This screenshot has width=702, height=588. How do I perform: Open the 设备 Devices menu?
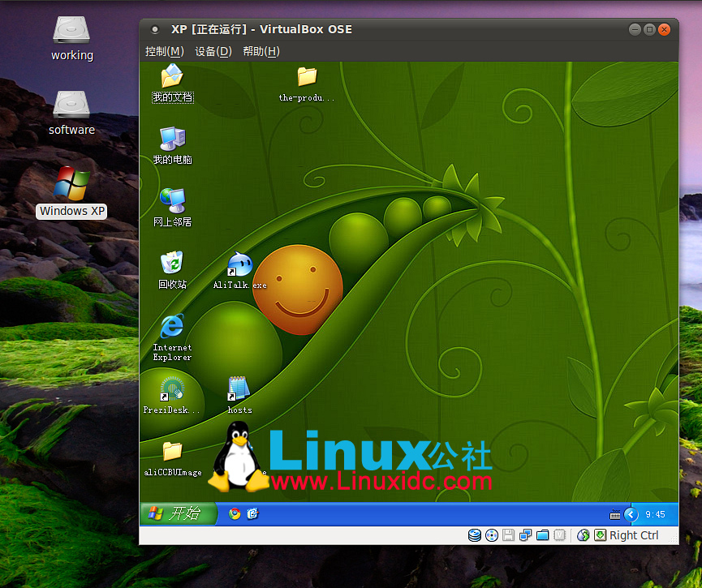[212, 51]
